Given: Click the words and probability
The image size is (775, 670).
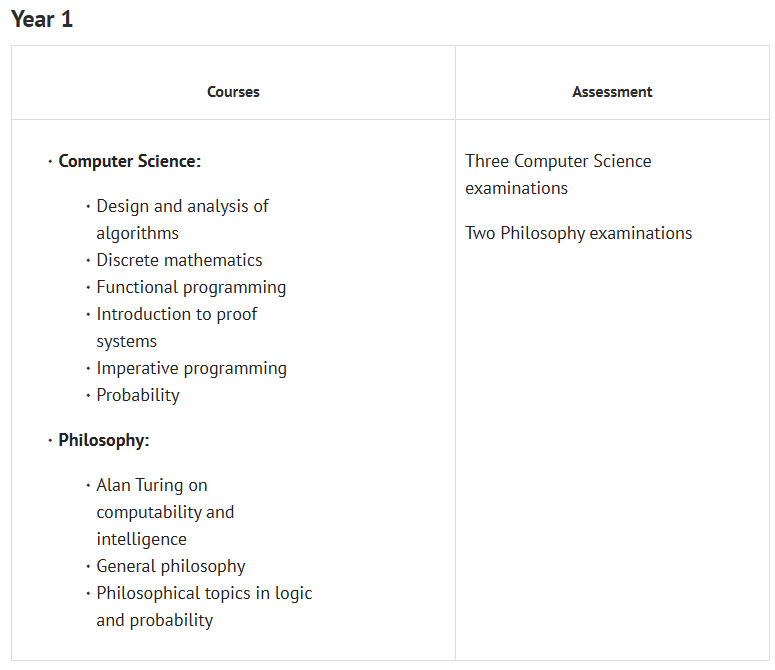Looking at the screenshot, I should coord(154,620).
